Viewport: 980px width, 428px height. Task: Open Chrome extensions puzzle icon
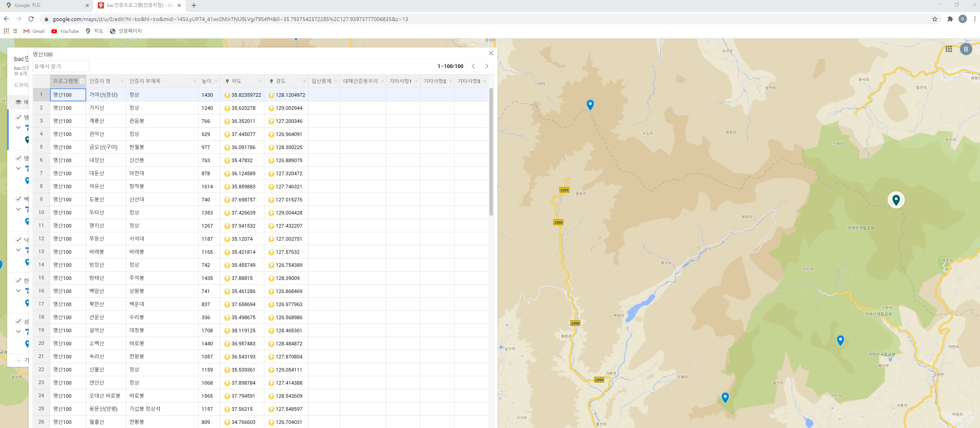[x=950, y=19]
